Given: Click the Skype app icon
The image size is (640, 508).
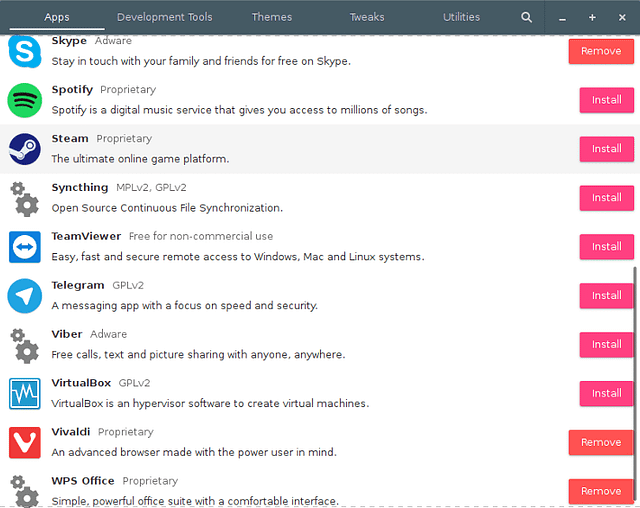Looking at the screenshot, I should tap(24, 52).
